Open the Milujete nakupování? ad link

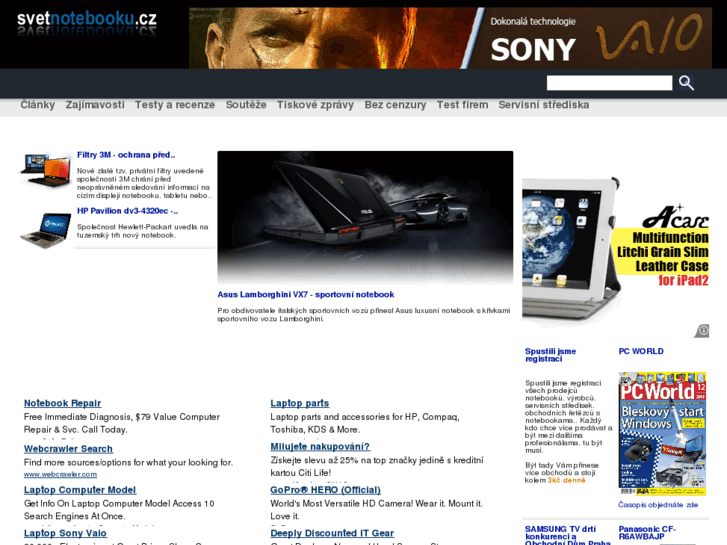pyautogui.click(x=320, y=446)
